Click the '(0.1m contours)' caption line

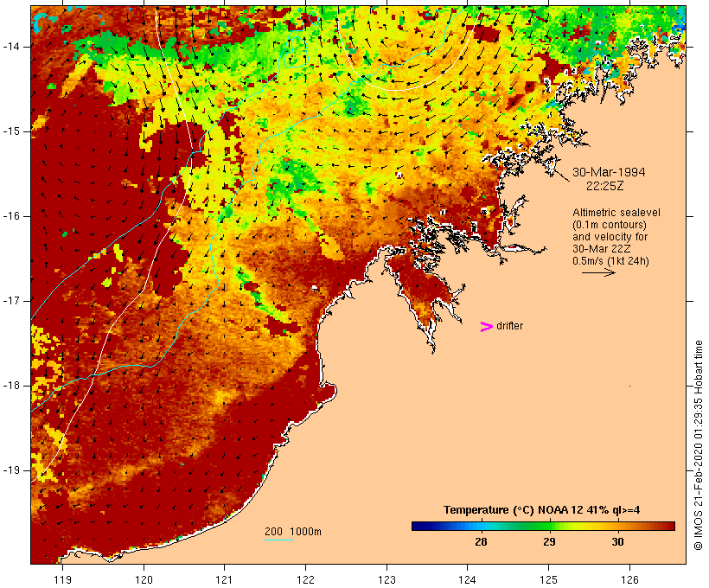coord(610,225)
